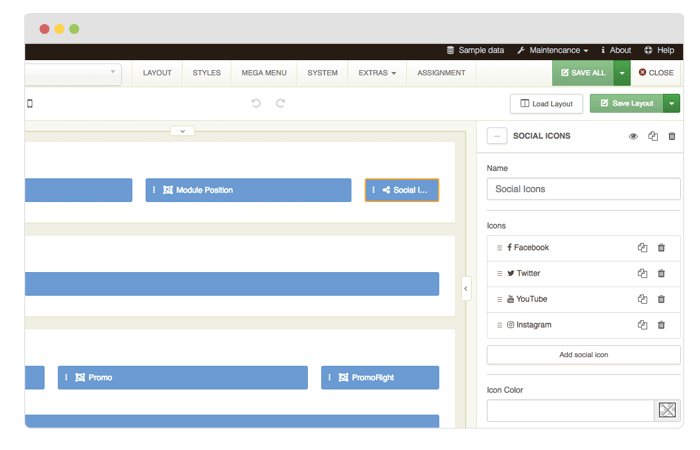Click the Name input field
The image size is (700, 450).
click(583, 189)
